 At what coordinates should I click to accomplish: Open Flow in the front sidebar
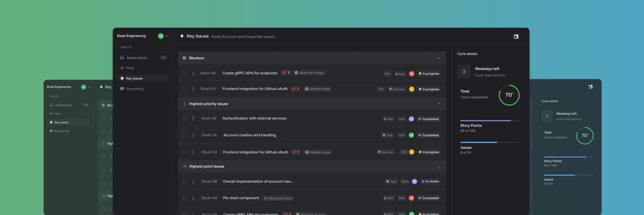point(130,68)
